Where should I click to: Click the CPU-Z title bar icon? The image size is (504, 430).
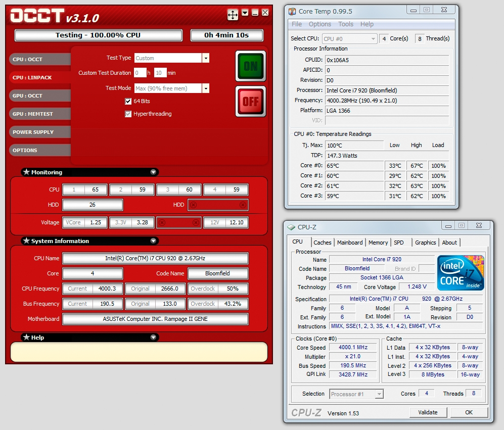291,227
